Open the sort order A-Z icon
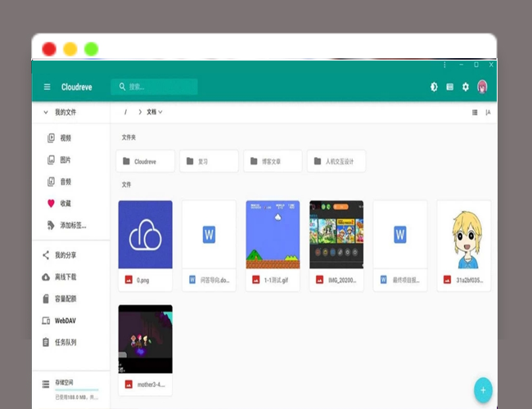The width and height of the screenshot is (532, 409). (489, 112)
